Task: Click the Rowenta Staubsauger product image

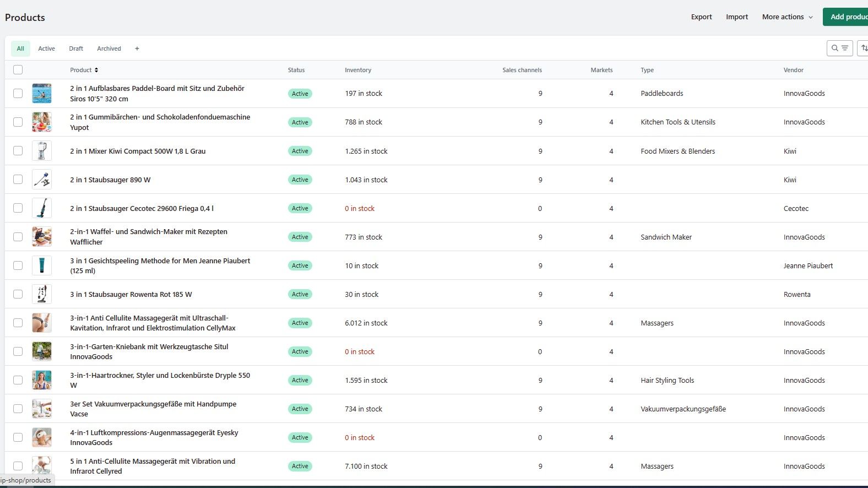Action: tap(42, 294)
